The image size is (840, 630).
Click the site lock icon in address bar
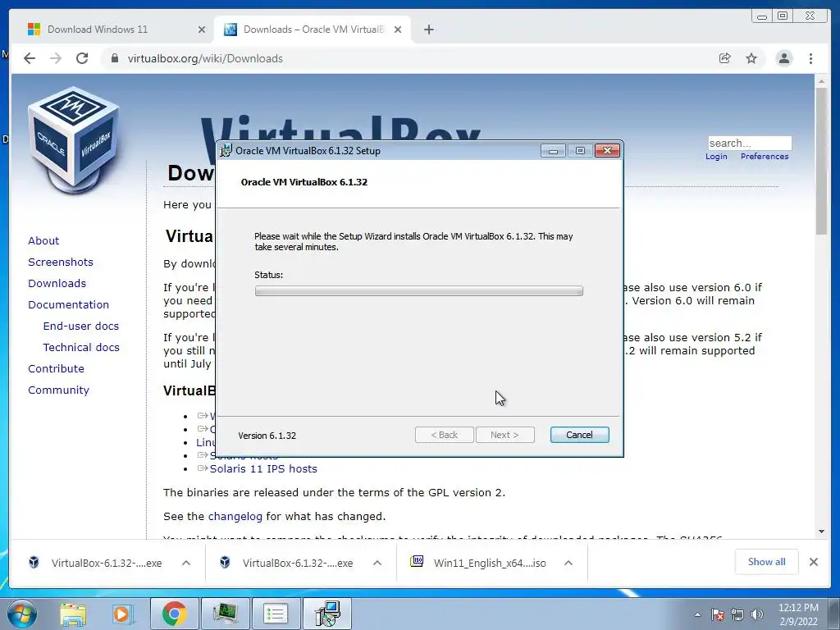click(x=114, y=58)
